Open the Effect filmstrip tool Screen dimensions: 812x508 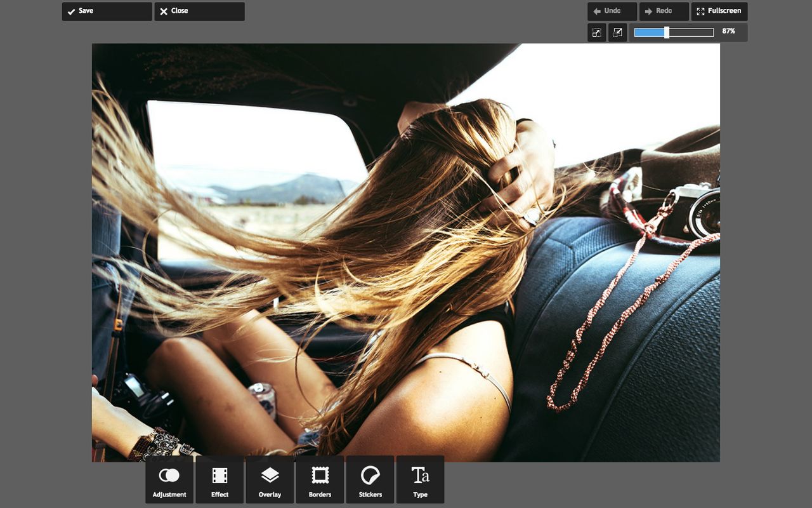click(219, 479)
